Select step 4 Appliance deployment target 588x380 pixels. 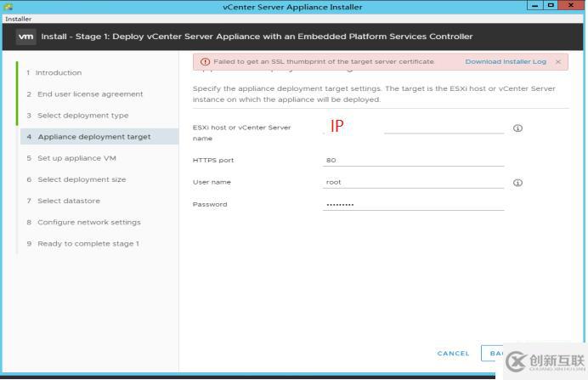point(99,137)
